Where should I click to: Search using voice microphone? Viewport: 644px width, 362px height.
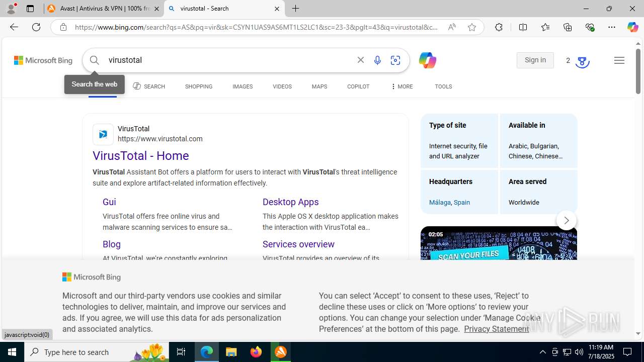pos(377,60)
